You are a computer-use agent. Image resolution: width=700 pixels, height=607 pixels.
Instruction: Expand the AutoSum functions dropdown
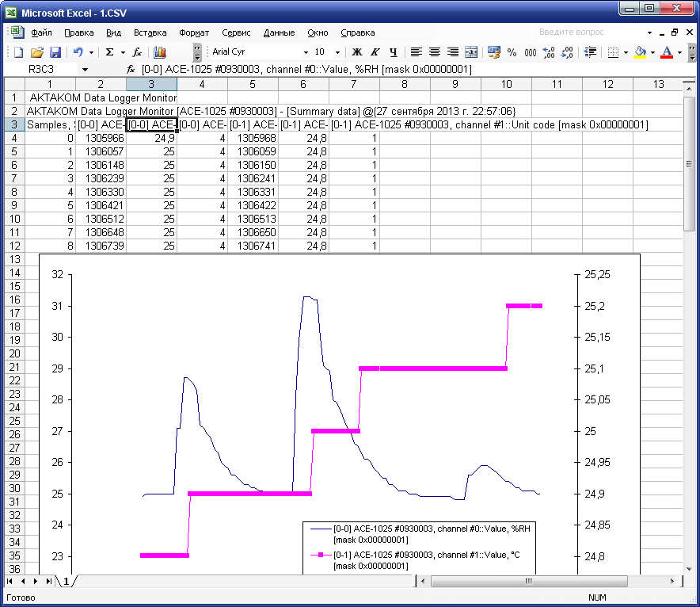coord(123,52)
